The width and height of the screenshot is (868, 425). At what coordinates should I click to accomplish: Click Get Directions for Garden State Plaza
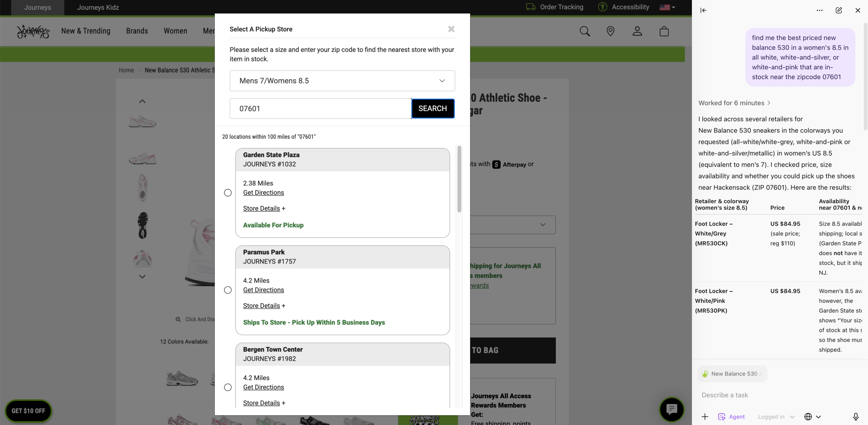[263, 193]
